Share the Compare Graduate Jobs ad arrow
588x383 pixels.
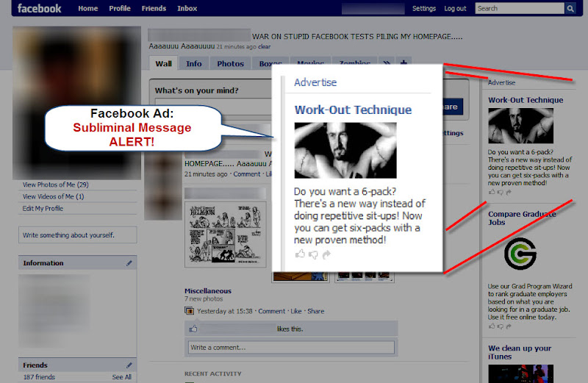(x=509, y=326)
